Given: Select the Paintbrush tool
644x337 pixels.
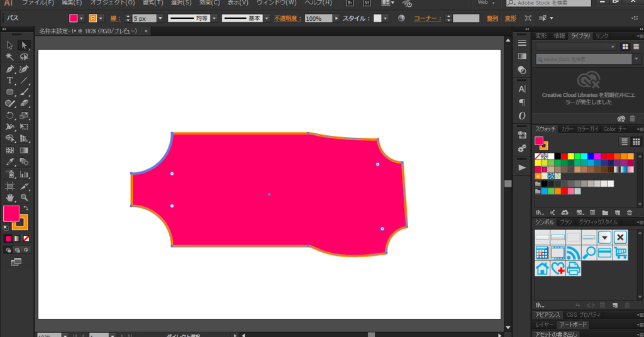Looking at the screenshot, I should (24, 92).
